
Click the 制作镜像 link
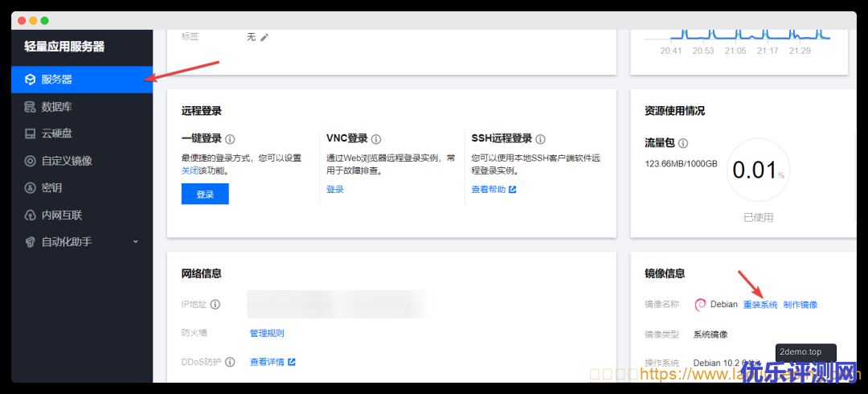tap(800, 305)
